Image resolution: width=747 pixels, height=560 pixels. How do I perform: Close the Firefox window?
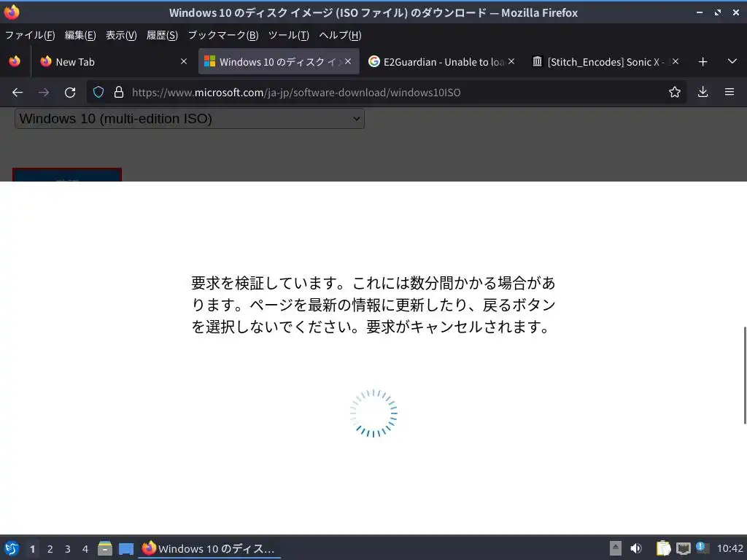click(735, 12)
